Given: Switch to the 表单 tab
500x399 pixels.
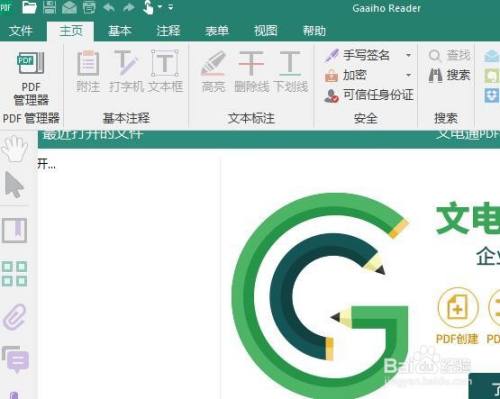Looking at the screenshot, I should [217, 31].
